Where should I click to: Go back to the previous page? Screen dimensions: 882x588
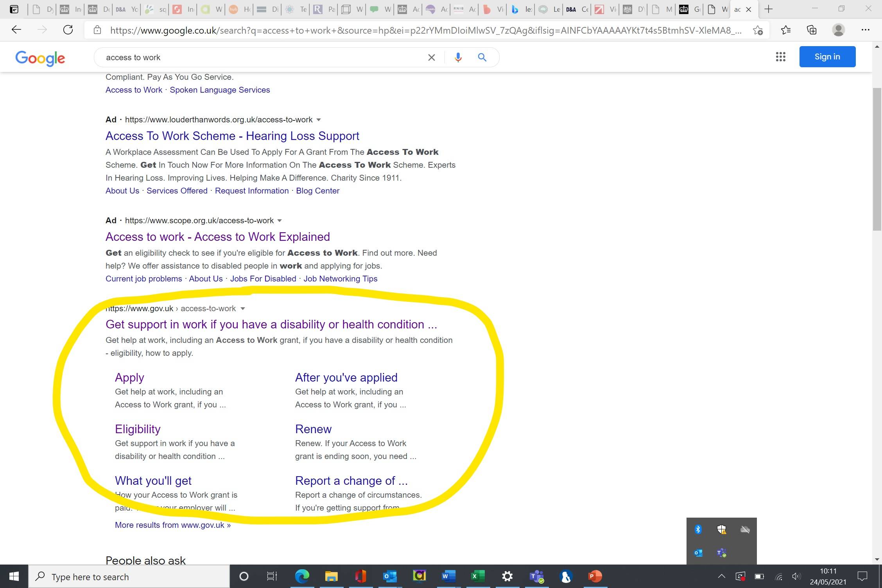[x=16, y=30]
